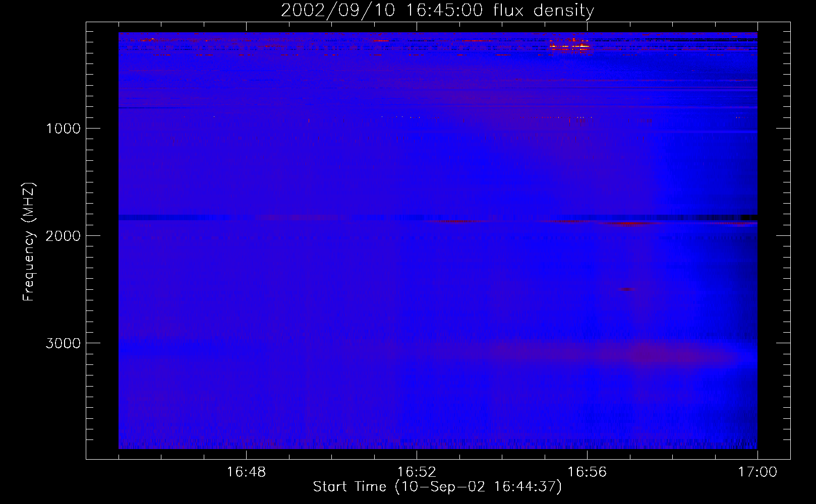Click the 3000 frequency tick label
This screenshot has width=816, height=504.
63,343
